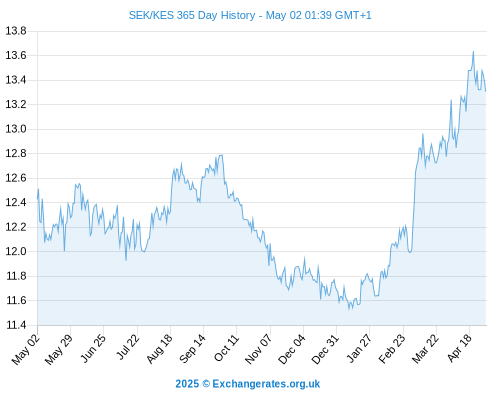Viewport: 495px width, 400px height.
Task: Select the Apr 18 date label
Action: point(460,348)
